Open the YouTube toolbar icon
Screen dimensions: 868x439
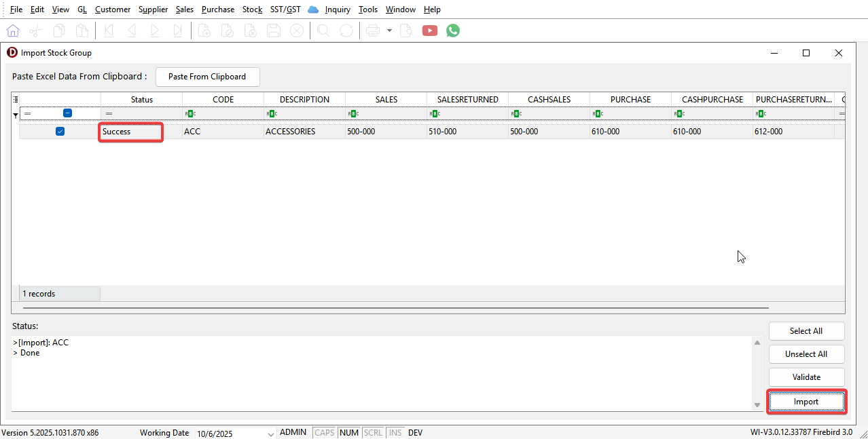click(429, 31)
